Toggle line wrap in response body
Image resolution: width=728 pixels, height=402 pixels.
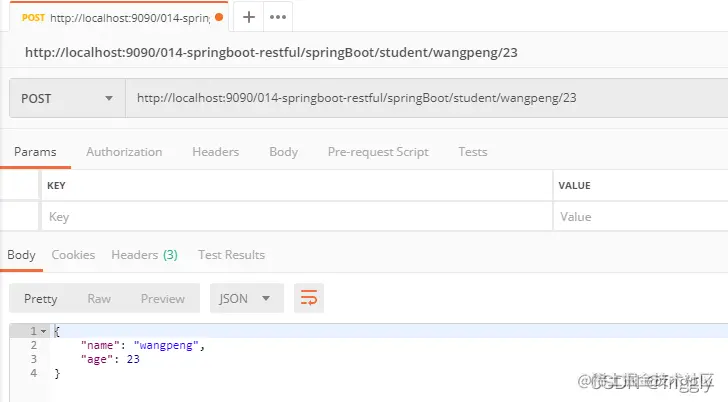(309, 298)
